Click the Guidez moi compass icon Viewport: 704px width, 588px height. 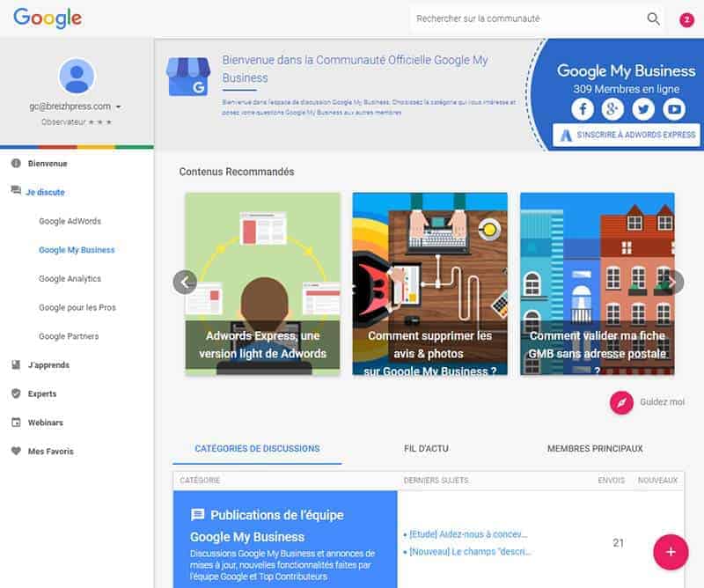[x=621, y=402]
